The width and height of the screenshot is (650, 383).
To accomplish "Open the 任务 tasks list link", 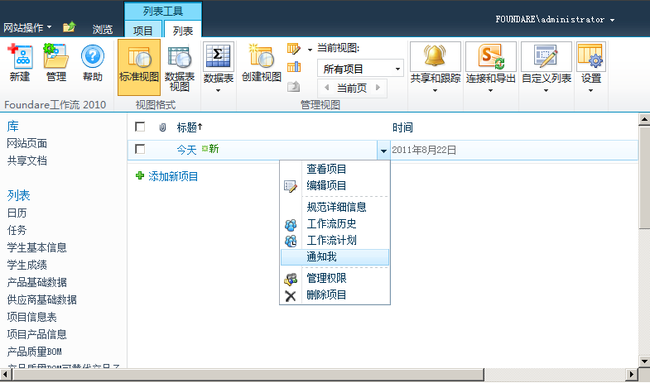I will coord(17,230).
